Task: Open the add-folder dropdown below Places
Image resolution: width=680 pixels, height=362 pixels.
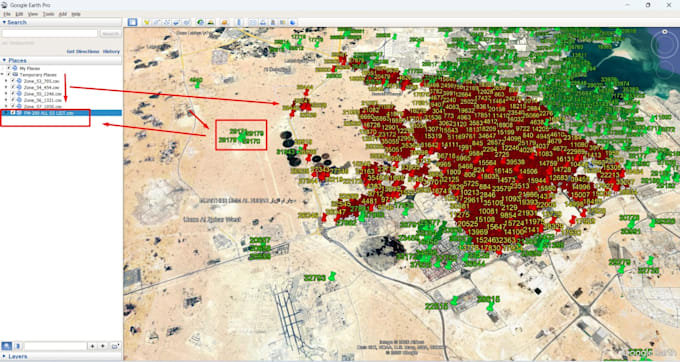Action: (115, 346)
